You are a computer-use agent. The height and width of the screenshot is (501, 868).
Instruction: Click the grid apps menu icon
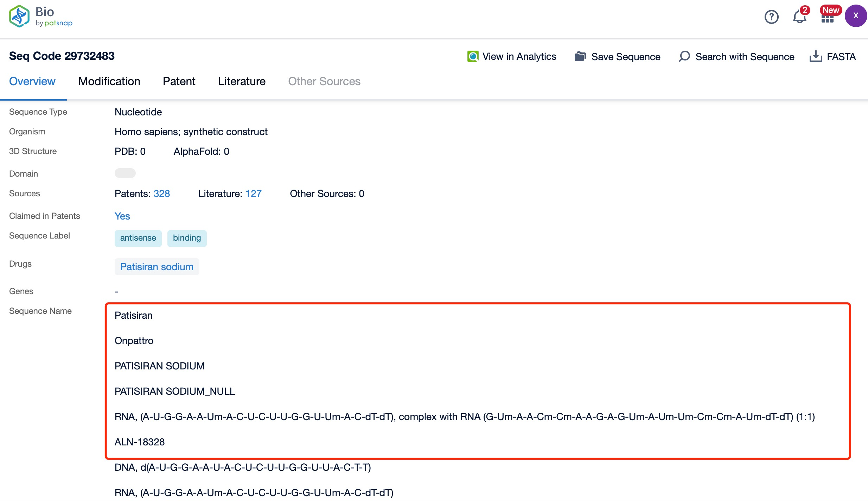(x=828, y=16)
